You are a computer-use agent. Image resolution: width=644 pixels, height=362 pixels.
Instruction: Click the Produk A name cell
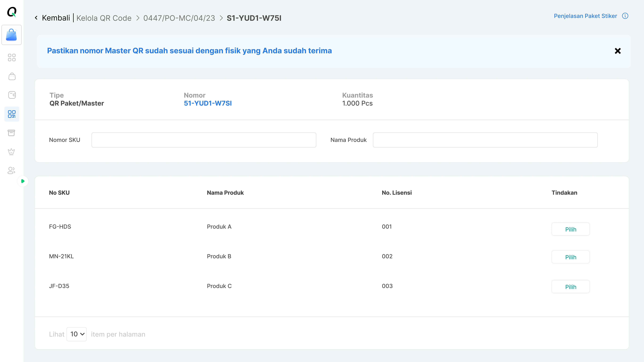coord(219,227)
